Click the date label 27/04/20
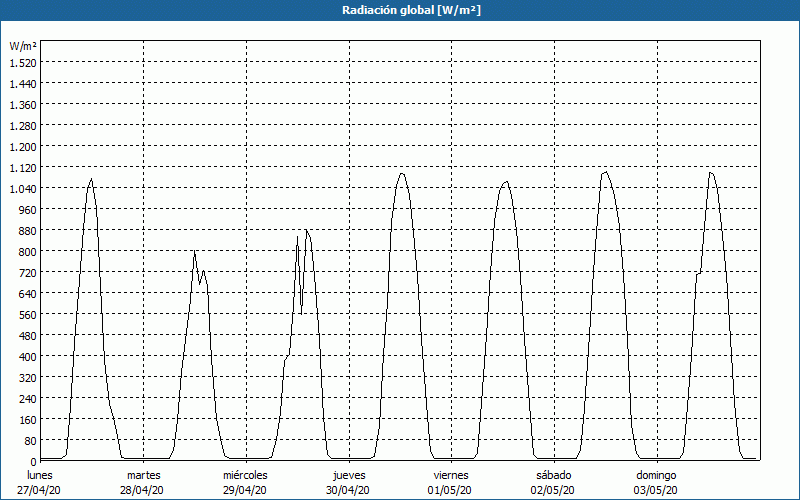The width and height of the screenshot is (800, 500). (x=40, y=490)
